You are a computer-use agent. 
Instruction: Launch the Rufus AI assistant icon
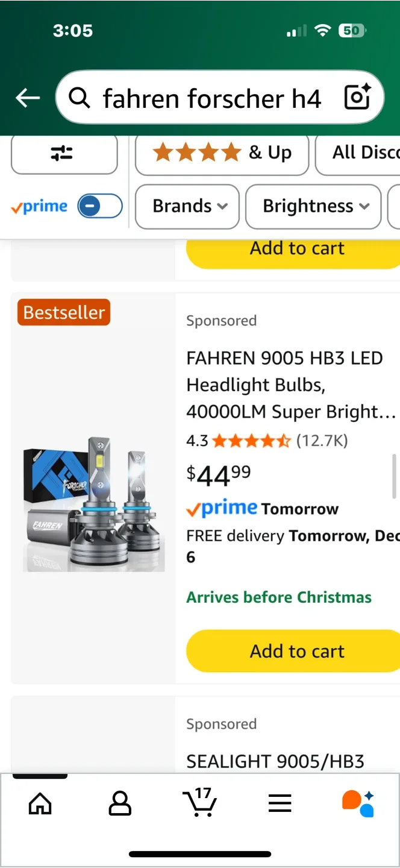click(x=357, y=802)
